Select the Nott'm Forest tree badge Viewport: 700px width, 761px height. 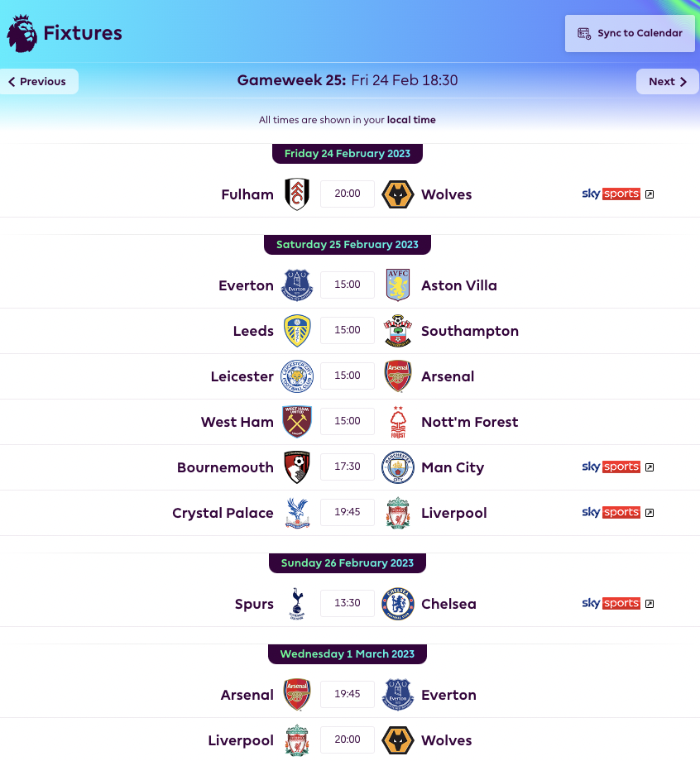(x=397, y=421)
